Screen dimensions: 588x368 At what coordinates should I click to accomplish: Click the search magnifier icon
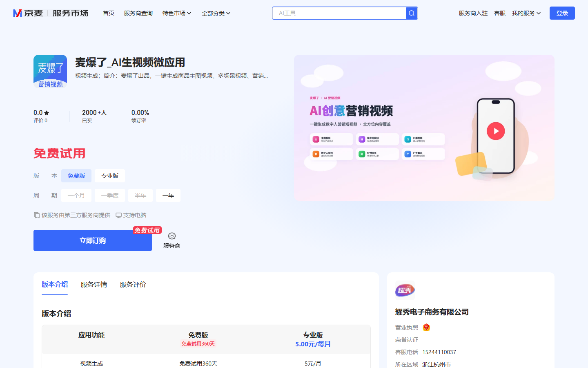[412, 13]
